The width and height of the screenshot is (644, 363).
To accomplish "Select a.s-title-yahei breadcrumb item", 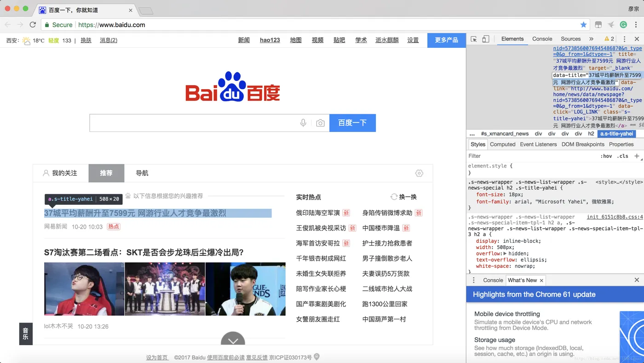I will coord(617,134).
